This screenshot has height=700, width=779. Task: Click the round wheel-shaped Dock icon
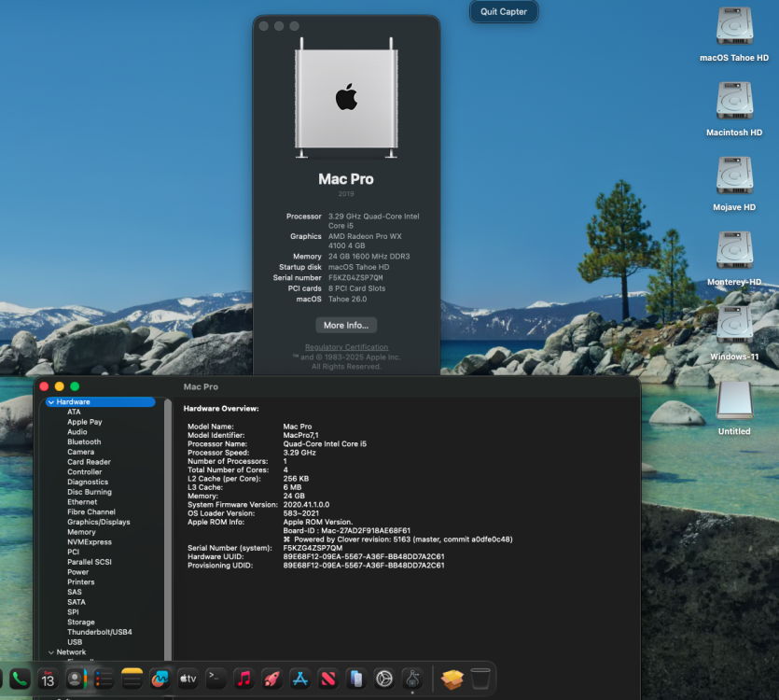pos(384,679)
